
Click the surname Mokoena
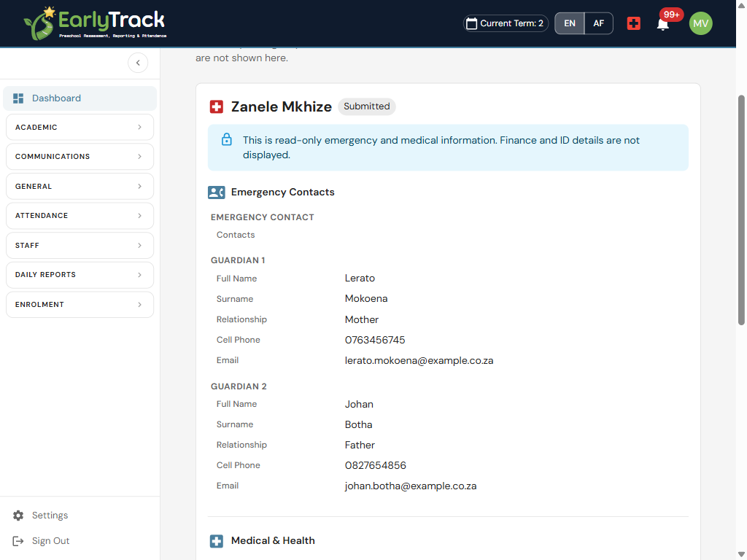click(x=366, y=298)
